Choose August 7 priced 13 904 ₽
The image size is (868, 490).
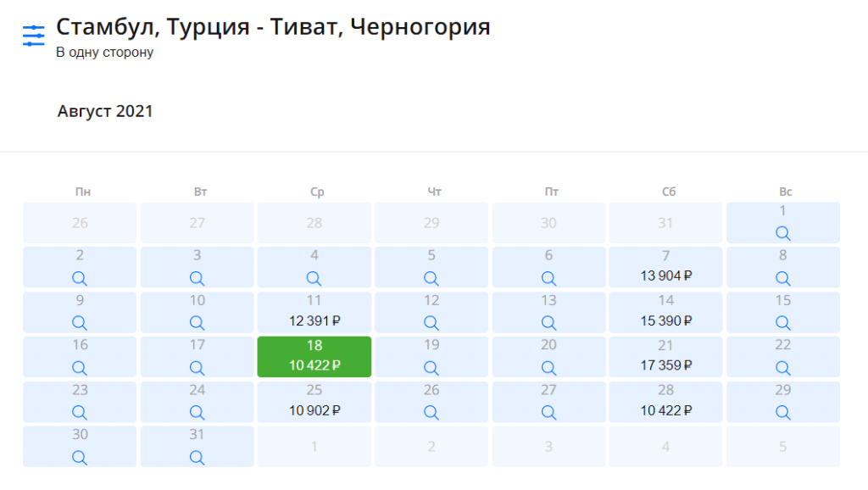pyautogui.click(x=665, y=266)
